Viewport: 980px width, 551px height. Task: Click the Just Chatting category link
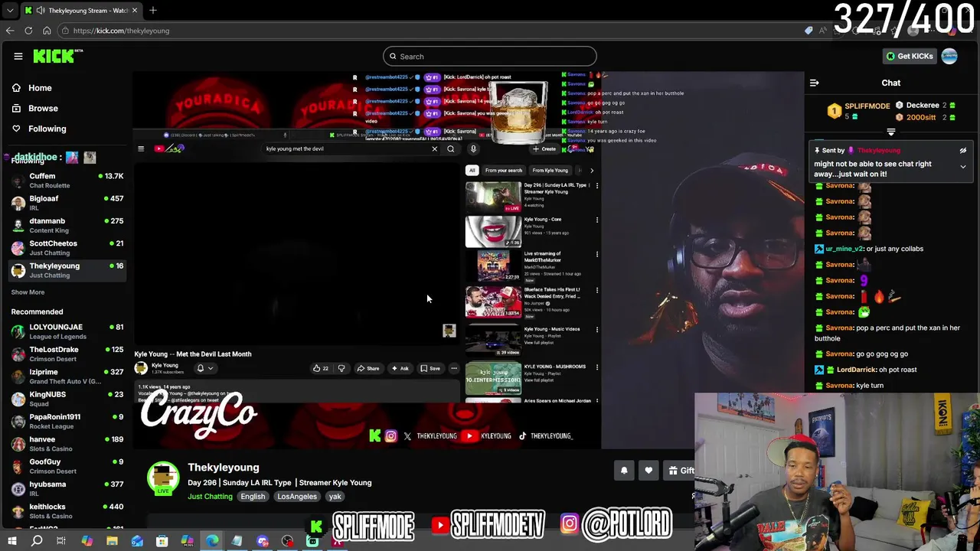tap(210, 497)
